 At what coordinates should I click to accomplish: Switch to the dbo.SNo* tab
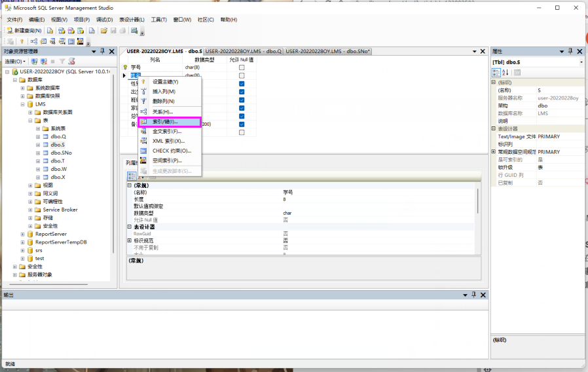327,51
